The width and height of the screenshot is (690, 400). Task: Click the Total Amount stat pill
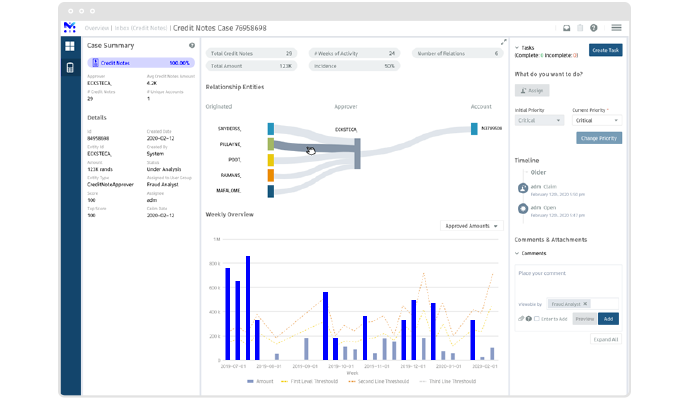tap(251, 66)
